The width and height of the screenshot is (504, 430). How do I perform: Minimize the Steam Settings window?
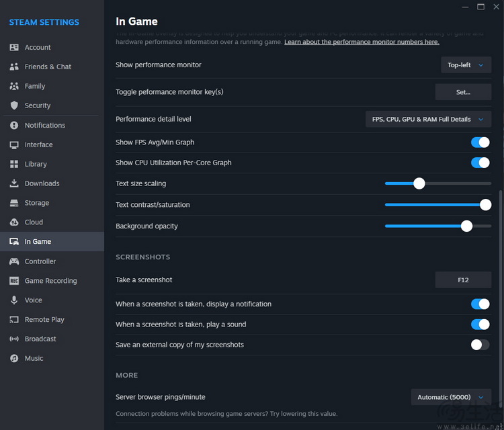pyautogui.click(x=465, y=7)
